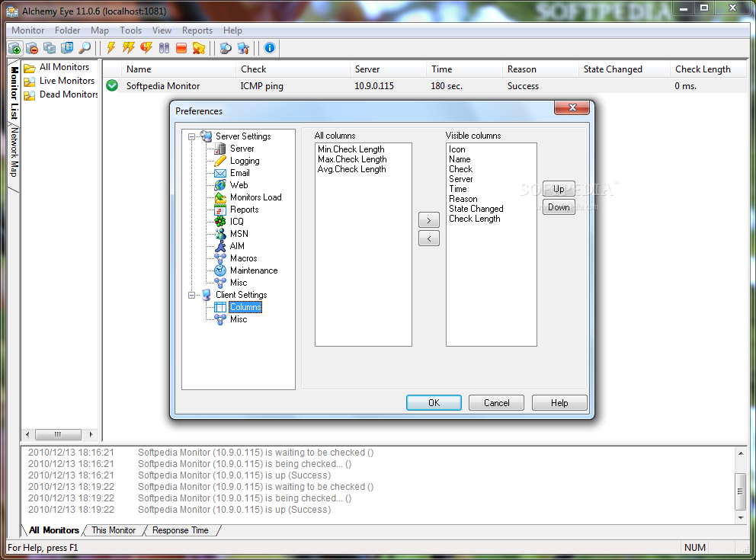Open the View menu
756x560 pixels.
click(162, 30)
